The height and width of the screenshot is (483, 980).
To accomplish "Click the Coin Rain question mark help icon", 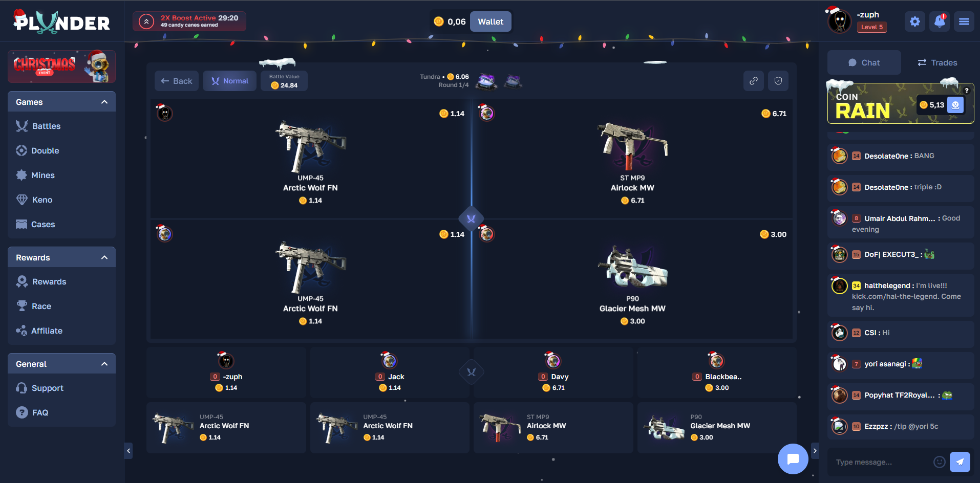I will tap(967, 90).
